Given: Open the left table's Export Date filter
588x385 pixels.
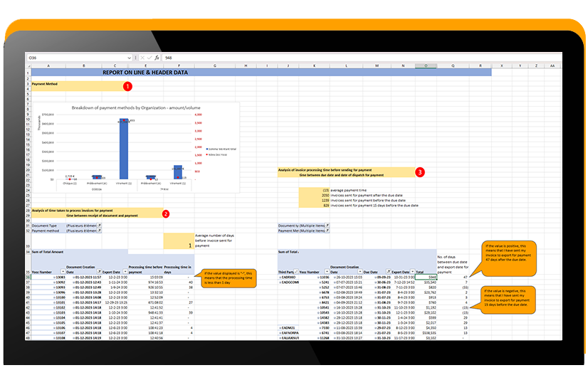Looking at the screenshot, I should [x=125, y=271].
